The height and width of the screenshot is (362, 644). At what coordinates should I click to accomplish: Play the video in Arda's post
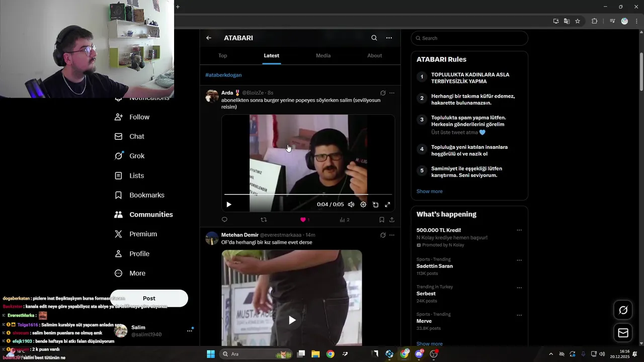point(229,205)
